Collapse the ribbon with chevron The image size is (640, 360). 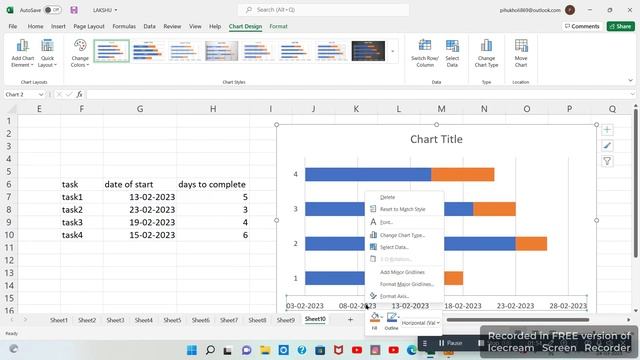(630, 81)
